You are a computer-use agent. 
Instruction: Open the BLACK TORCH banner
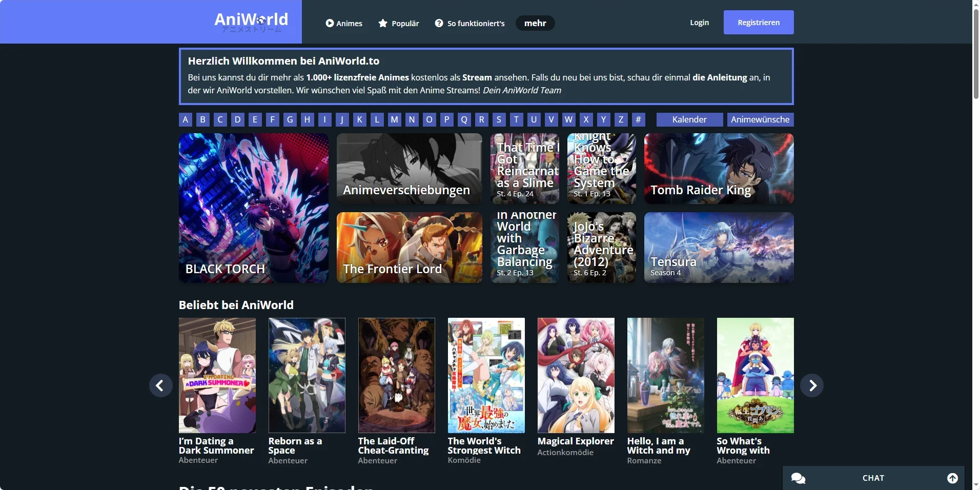click(x=254, y=208)
